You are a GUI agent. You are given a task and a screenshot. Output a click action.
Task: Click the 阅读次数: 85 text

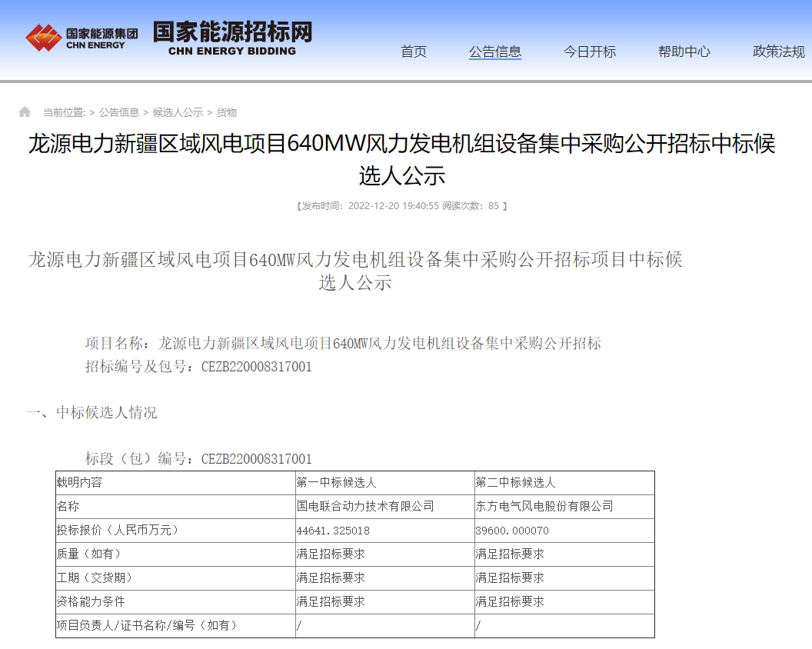point(471,206)
